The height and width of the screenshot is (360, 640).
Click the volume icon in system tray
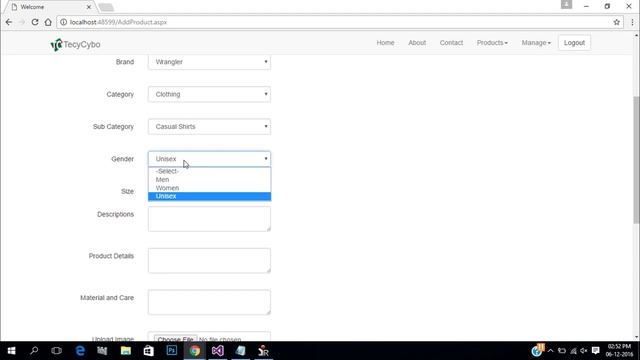coord(584,351)
